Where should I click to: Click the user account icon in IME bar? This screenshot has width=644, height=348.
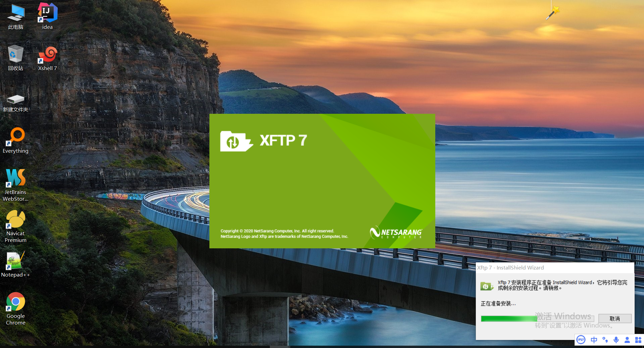click(627, 340)
